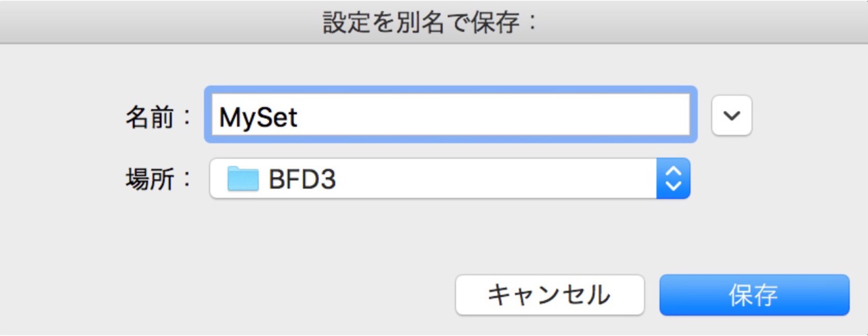Click the empty dialog background left of キャンセル

coord(225,295)
